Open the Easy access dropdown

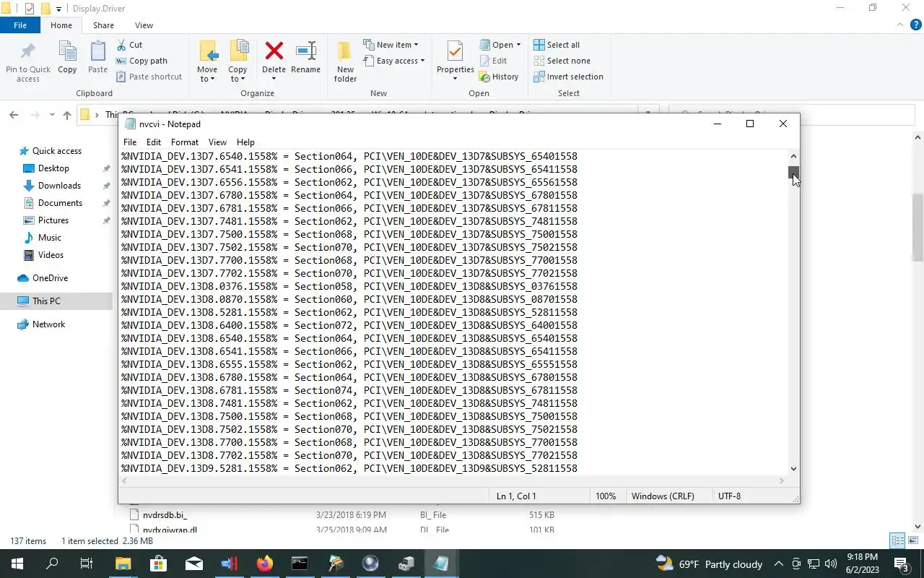pyautogui.click(x=393, y=61)
